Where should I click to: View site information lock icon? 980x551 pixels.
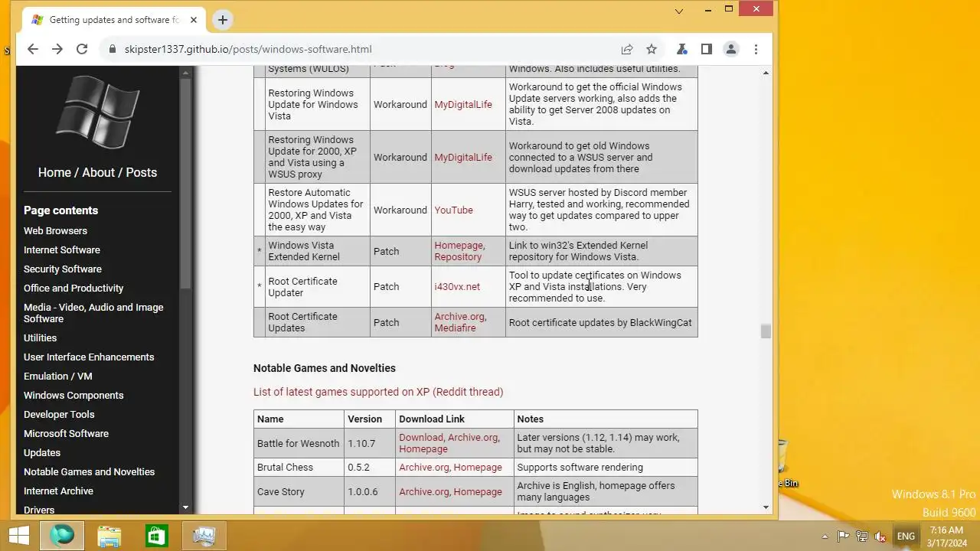[x=113, y=49]
